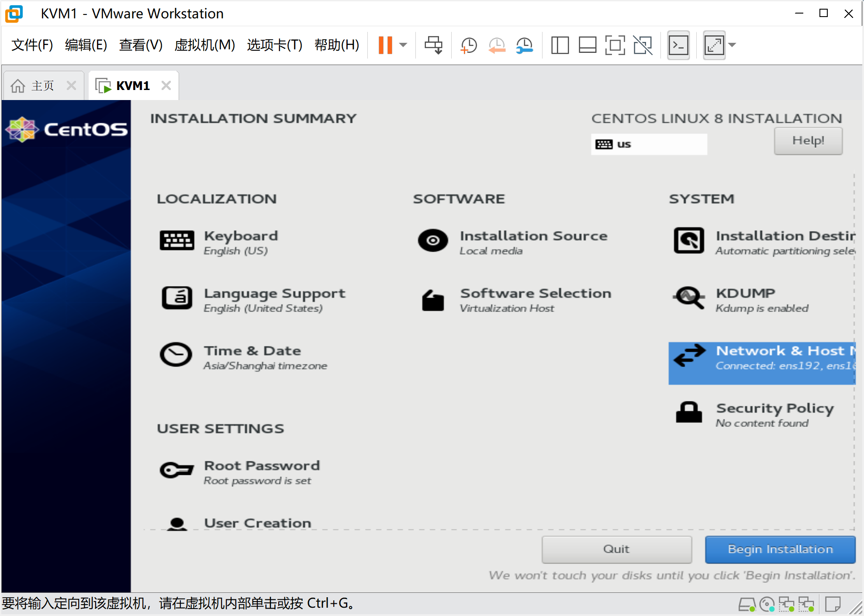Click Security Policy title
Viewport: 864px width, 616px height.
(x=775, y=408)
